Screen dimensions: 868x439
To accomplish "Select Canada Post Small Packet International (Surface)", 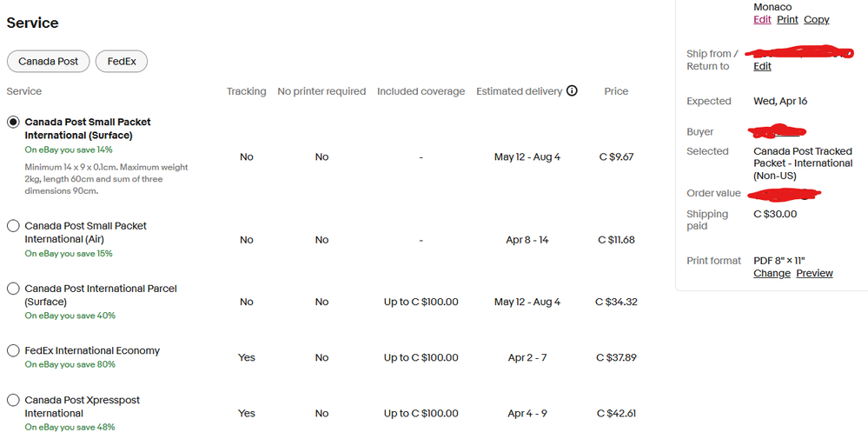I will pos(13,123).
